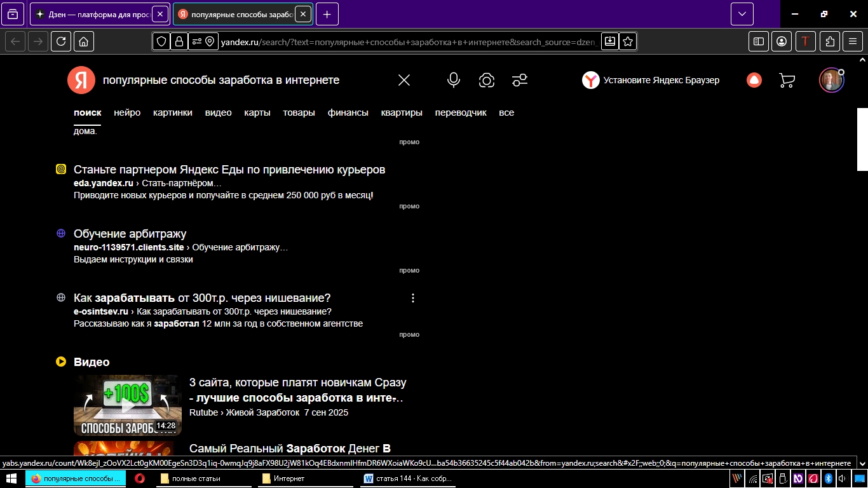
Task: Open the Обучение арбитражу result link
Action: pyautogui.click(x=130, y=233)
